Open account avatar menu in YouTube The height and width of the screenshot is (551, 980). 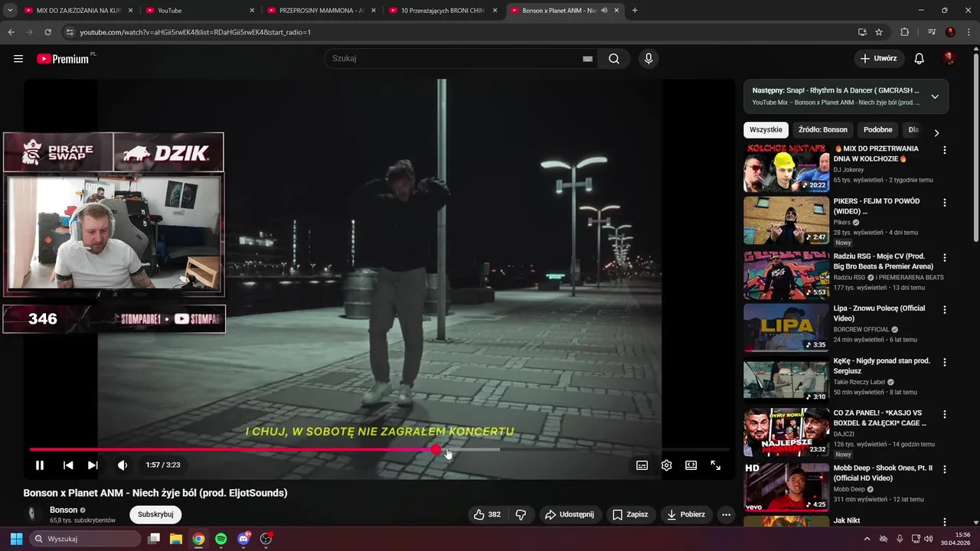click(x=949, y=59)
